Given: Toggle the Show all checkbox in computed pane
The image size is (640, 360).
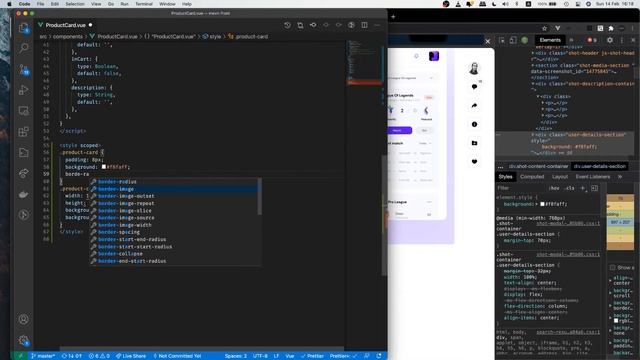Looking at the screenshot, I should [x=613, y=268].
